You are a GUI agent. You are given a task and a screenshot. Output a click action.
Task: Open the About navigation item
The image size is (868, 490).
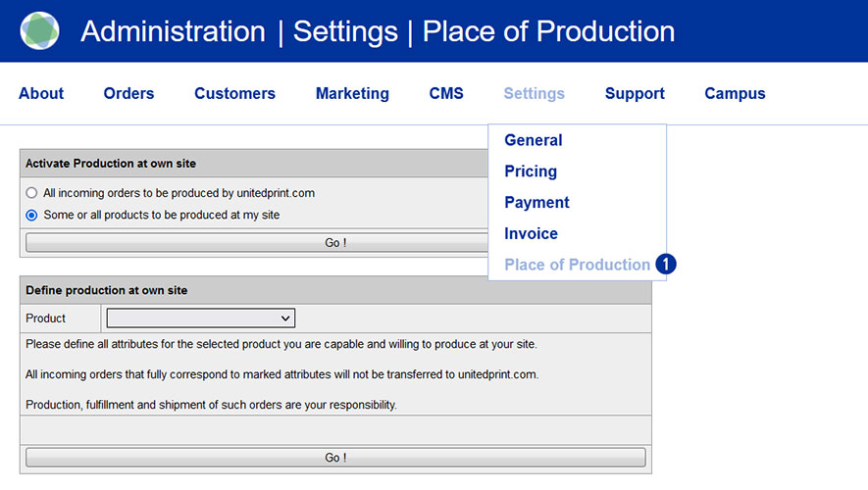41,94
